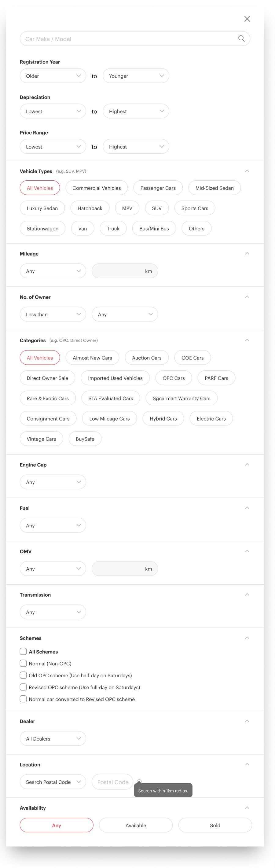Open the Younger registration year dropdown
This screenshot has width=275, height=868.
click(136, 76)
